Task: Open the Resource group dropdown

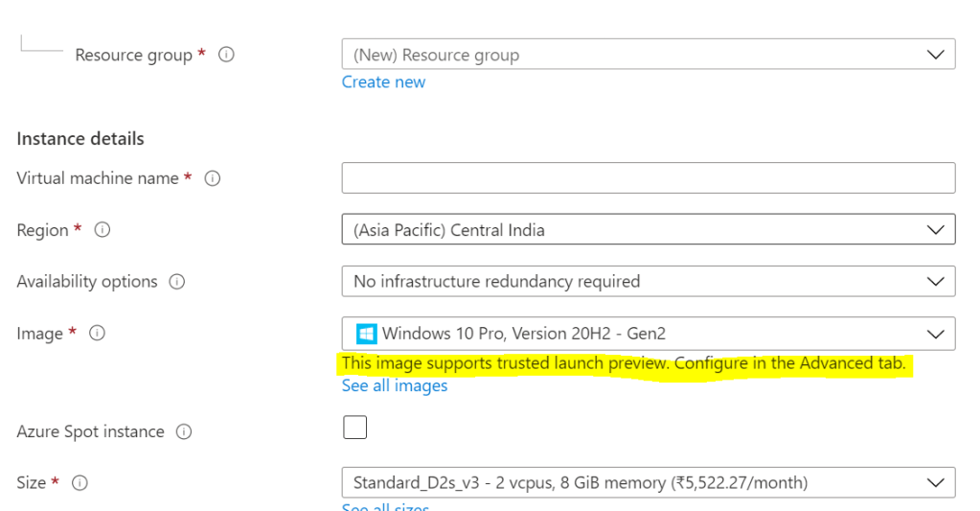Action: (x=648, y=55)
